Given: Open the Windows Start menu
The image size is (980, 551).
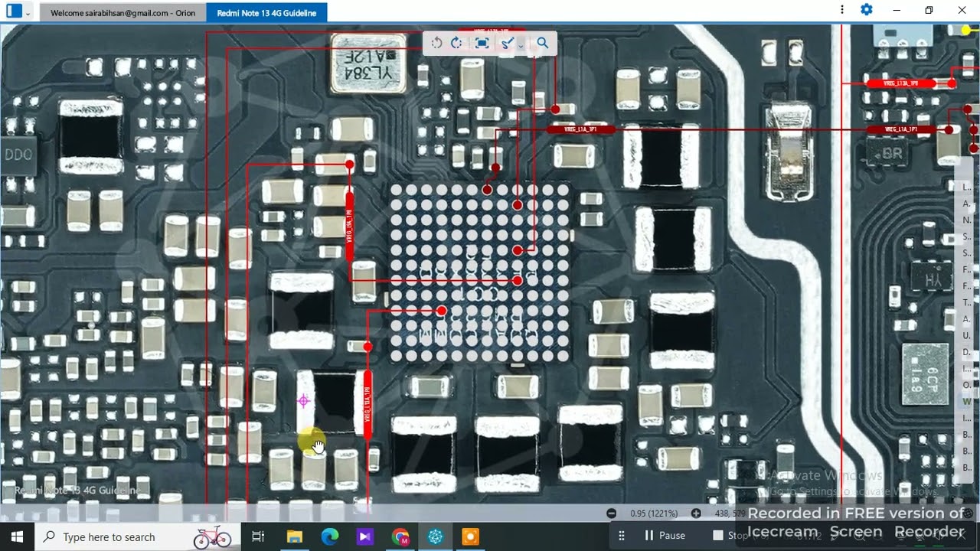Looking at the screenshot, I should pos(17,536).
